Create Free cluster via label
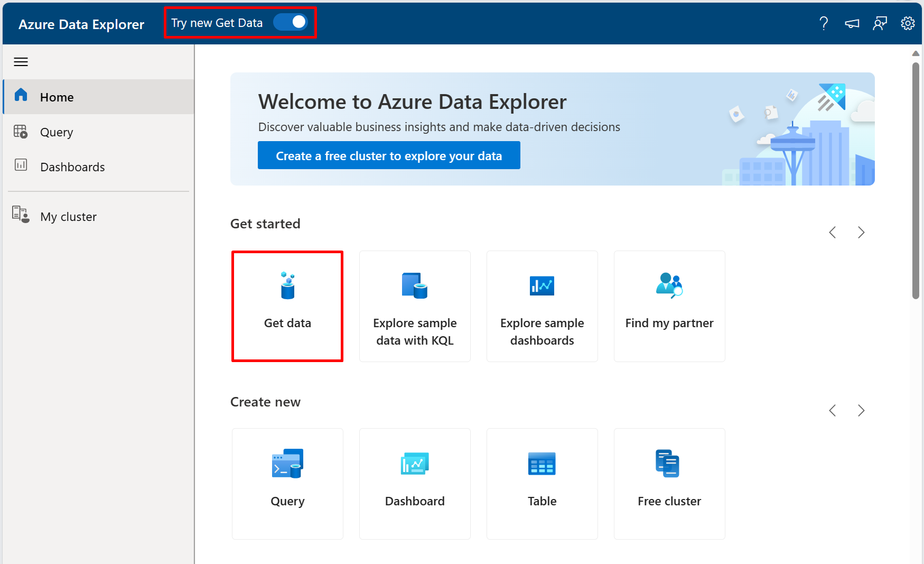The image size is (924, 564). (669, 501)
